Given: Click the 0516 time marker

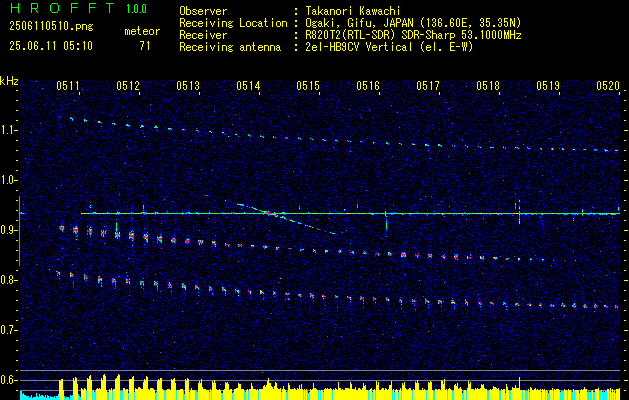Looking at the screenshot, I should point(368,85).
